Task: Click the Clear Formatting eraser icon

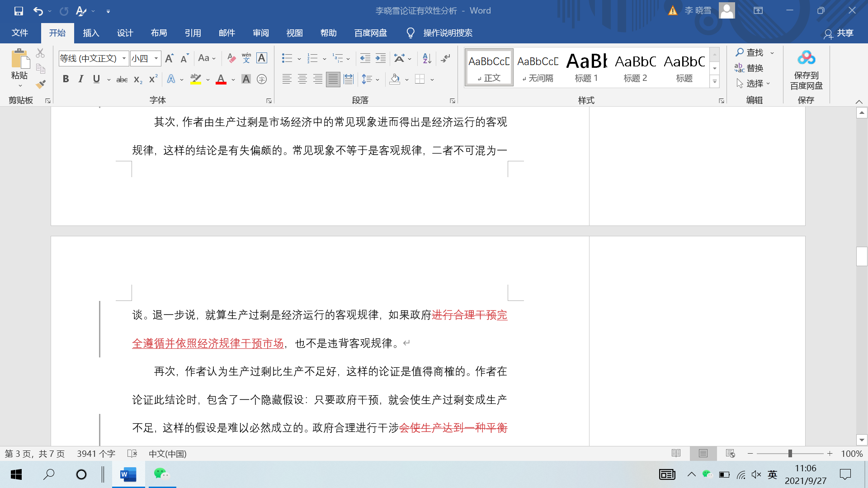Action: (x=231, y=58)
